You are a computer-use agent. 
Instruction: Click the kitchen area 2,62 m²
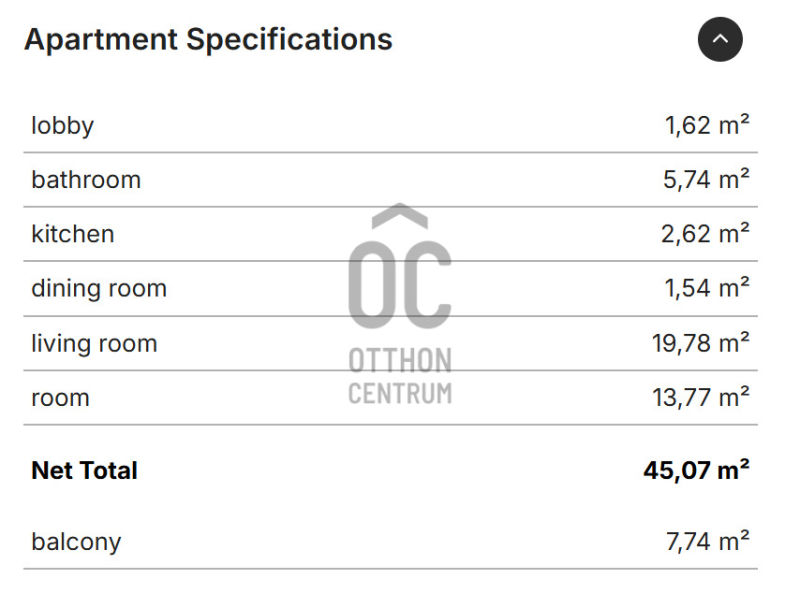tap(706, 234)
